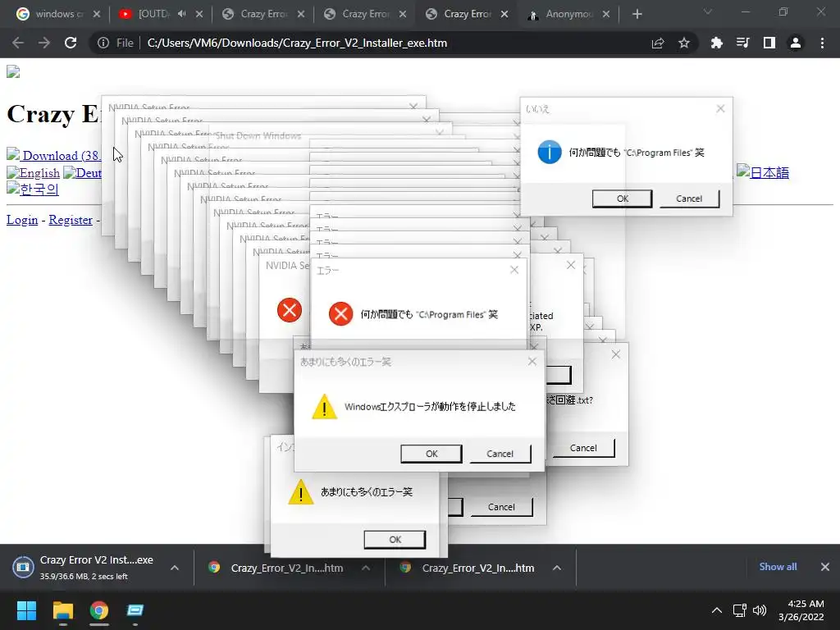Switch to the Anonymous tab
This screenshot has height=630, width=840.
568,14
